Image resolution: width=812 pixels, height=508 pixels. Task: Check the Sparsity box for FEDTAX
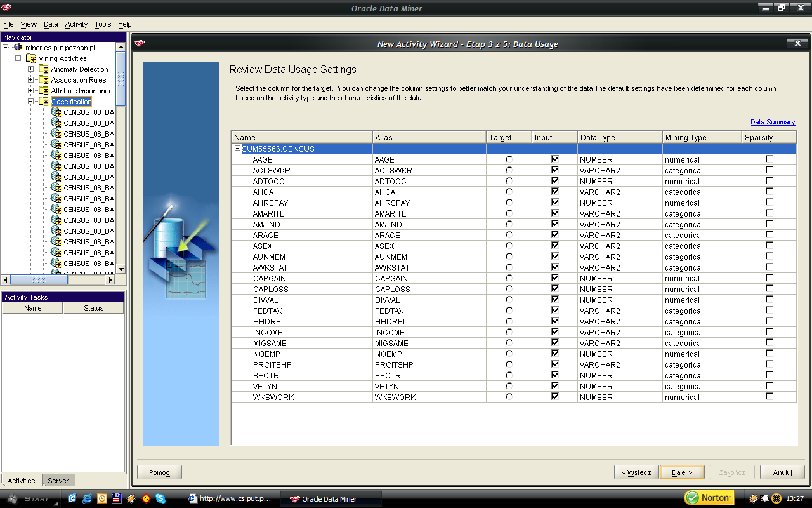click(769, 311)
